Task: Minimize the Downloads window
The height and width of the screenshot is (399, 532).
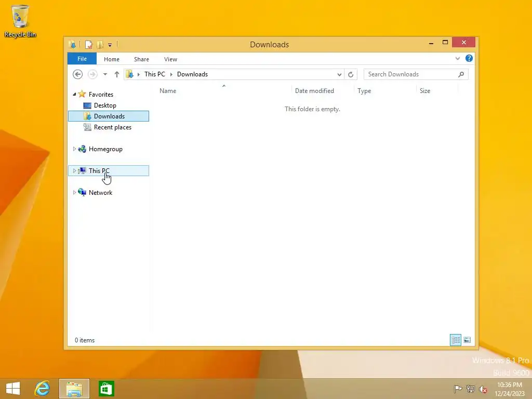Action: pos(431,43)
